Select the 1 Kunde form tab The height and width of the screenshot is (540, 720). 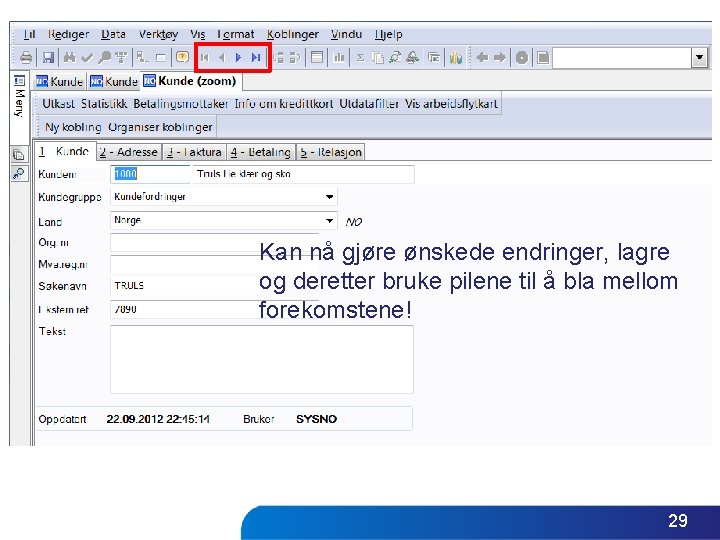click(x=65, y=151)
